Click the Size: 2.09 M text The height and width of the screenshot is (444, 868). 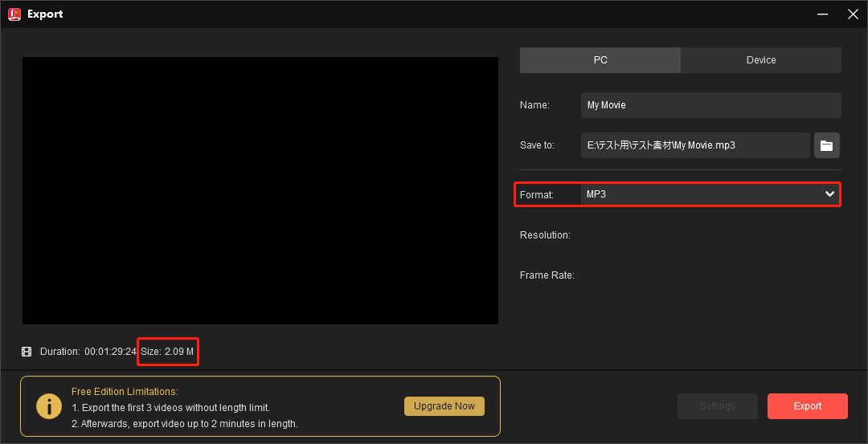coord(167,352)
